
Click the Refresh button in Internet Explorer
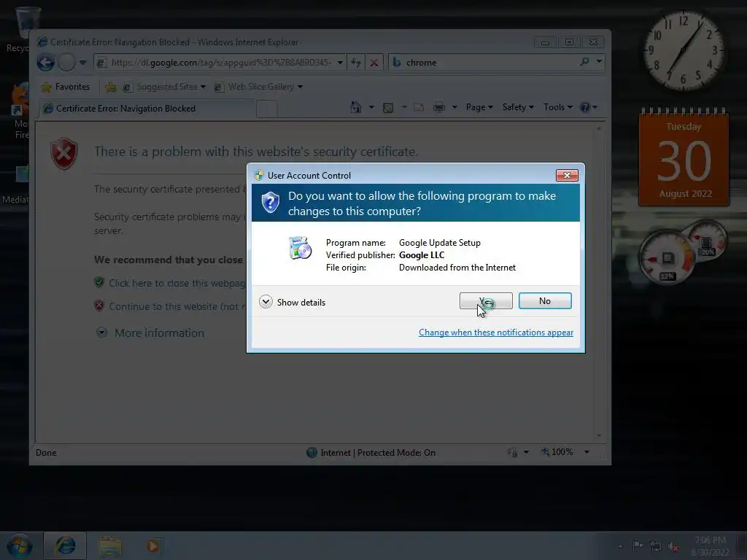pyautogui.click(x=356, y=63)
